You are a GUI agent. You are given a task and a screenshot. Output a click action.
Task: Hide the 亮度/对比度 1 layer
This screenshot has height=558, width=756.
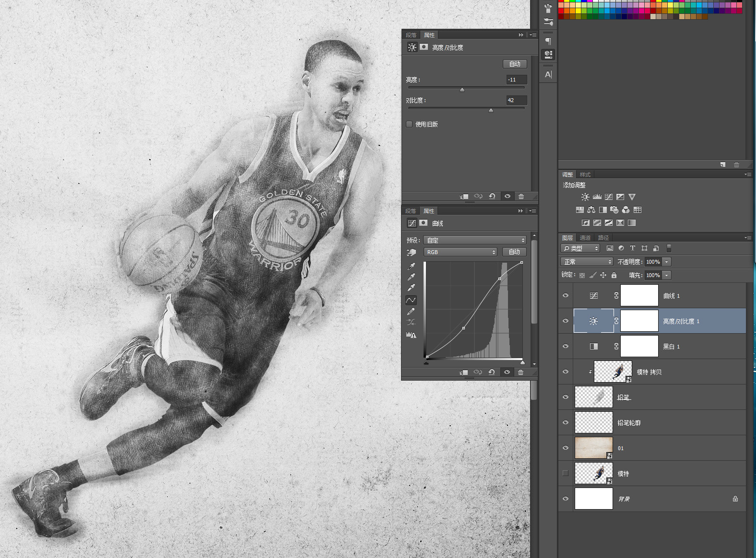click(566, 321)
